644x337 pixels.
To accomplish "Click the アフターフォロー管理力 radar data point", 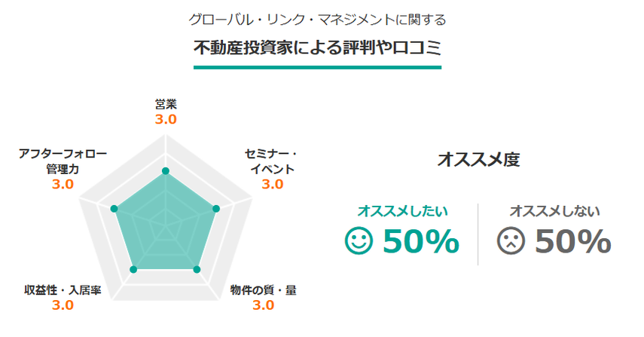I will [114, 209].
